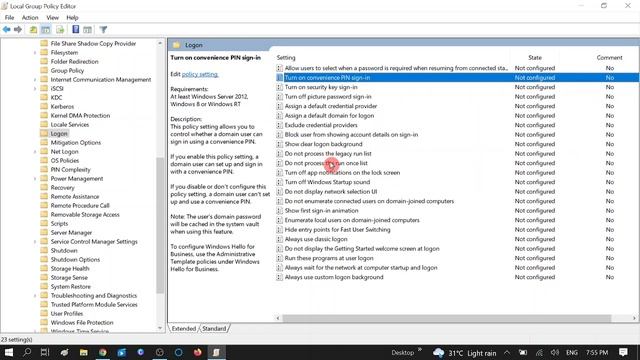This screenshot has height=360, width=640.
Task: Open the Action Center notifications icon
Action: pyautogui.click(x=623, y=352)
